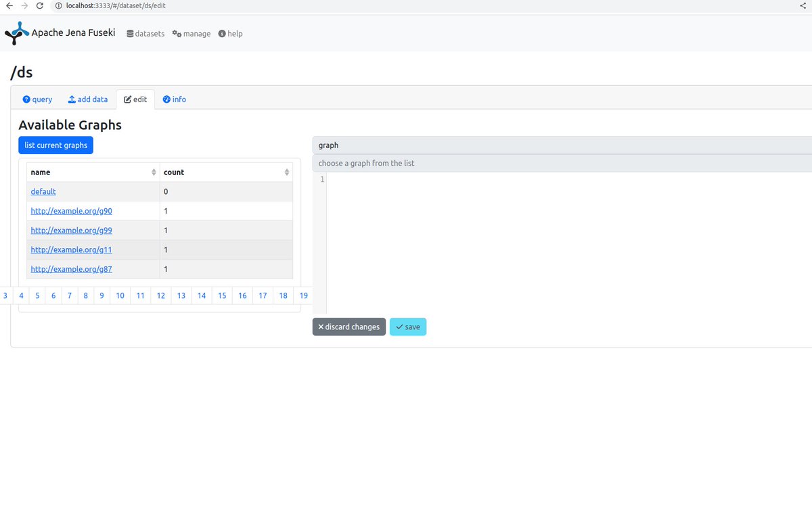
Task: Click the discard changes button
Action: (x=349, y=327)
